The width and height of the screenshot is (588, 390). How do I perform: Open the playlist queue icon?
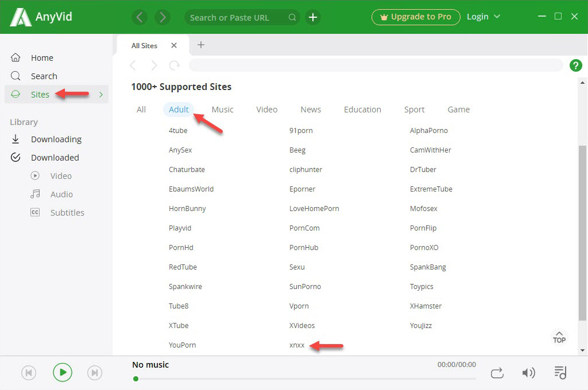pos(560,372)
